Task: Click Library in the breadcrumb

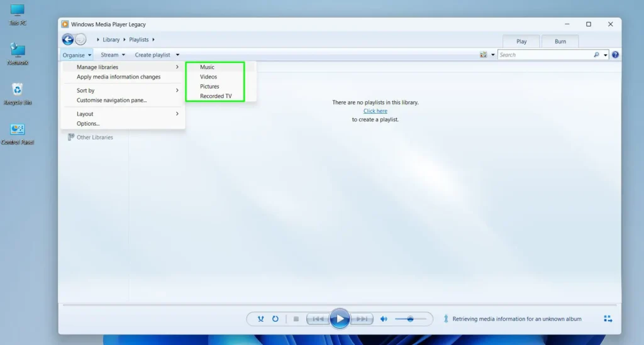Action: click(111, 40)
